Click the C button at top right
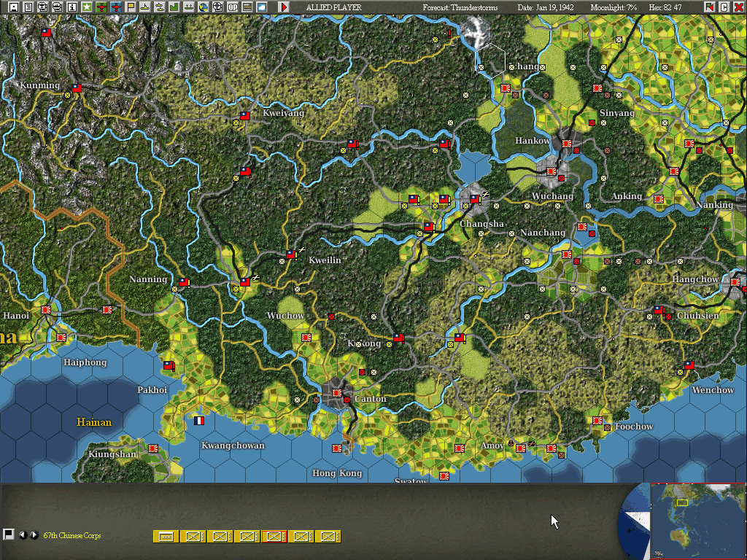 [x=724, y=7]
